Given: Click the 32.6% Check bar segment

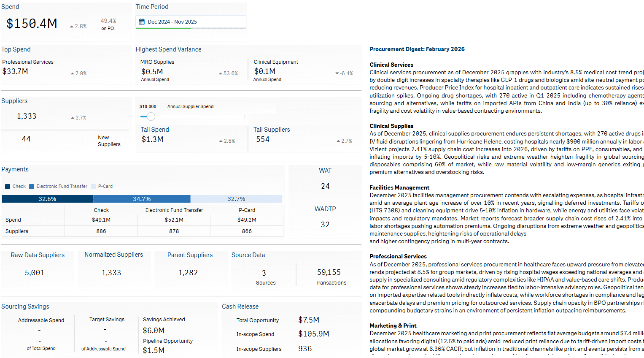Looking at the screenshot, I should [x=47, y=198].
